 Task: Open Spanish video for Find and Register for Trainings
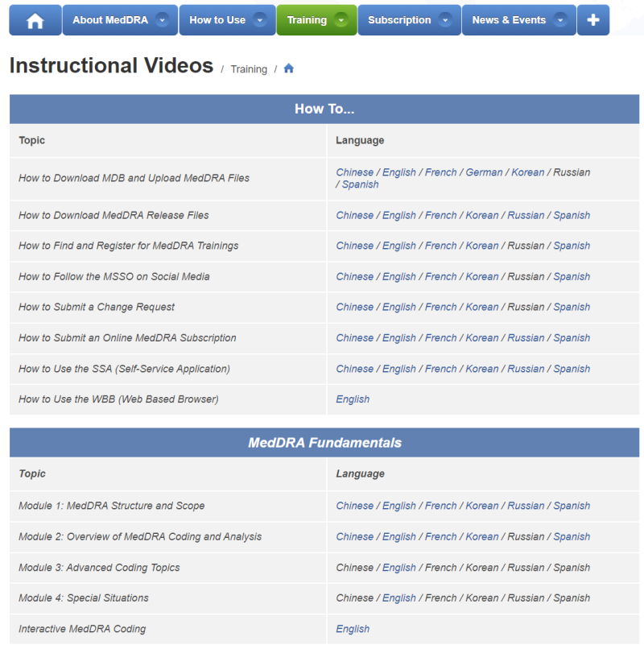pos(572,246)
